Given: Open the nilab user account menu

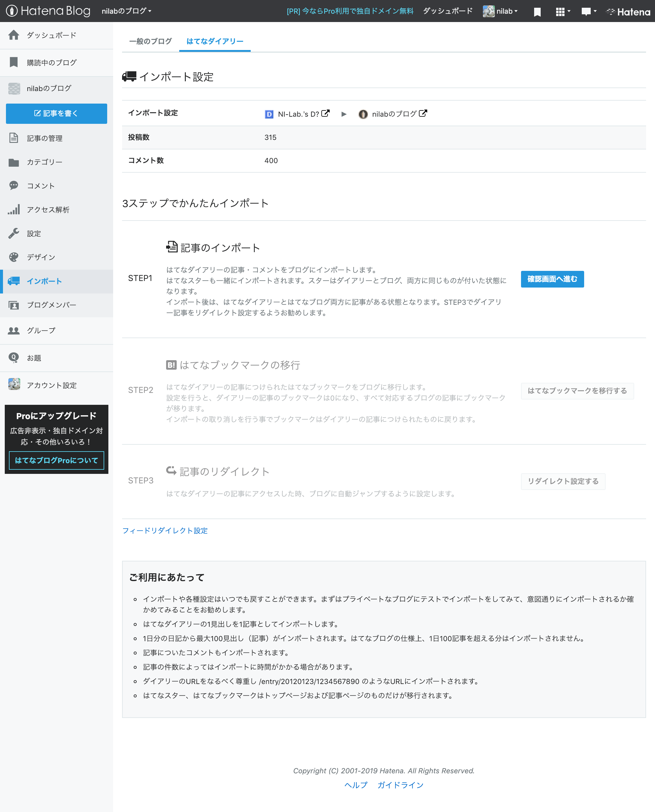Looking at the screenshot, I should pyautogui.click(x=500, y=11).
